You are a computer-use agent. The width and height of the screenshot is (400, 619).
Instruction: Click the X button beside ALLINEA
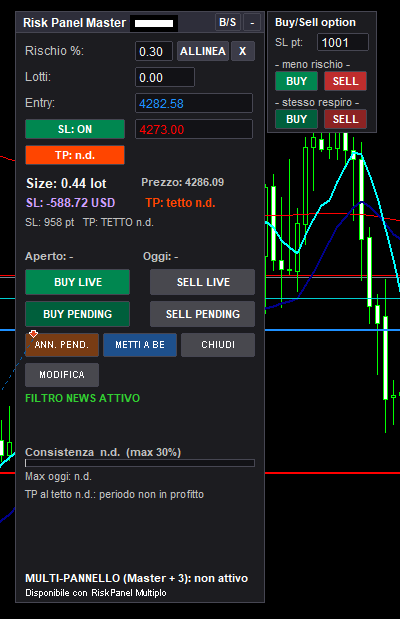242,51
